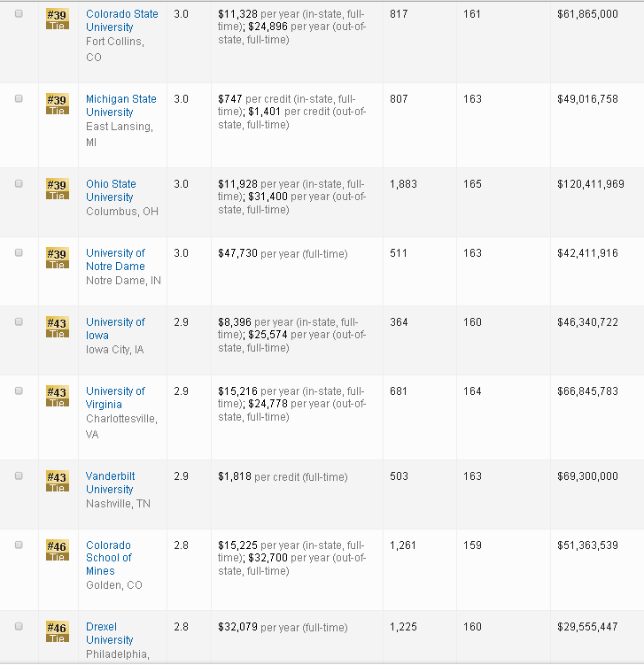Go to Colorado School of Mines link
Viewport: 644px width, 665px height.
point(109,558)
